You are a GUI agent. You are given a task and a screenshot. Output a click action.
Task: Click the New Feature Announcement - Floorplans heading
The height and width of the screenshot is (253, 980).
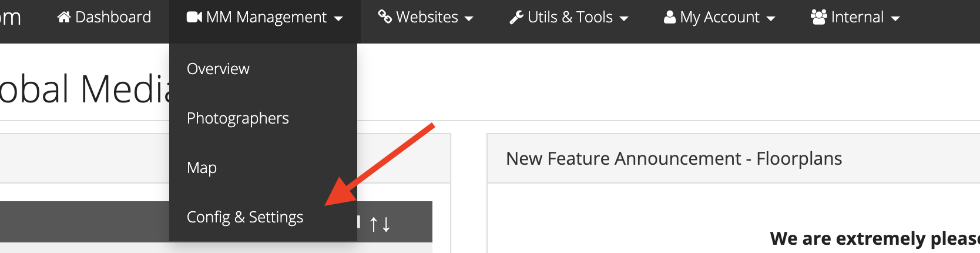coord(674,158)
